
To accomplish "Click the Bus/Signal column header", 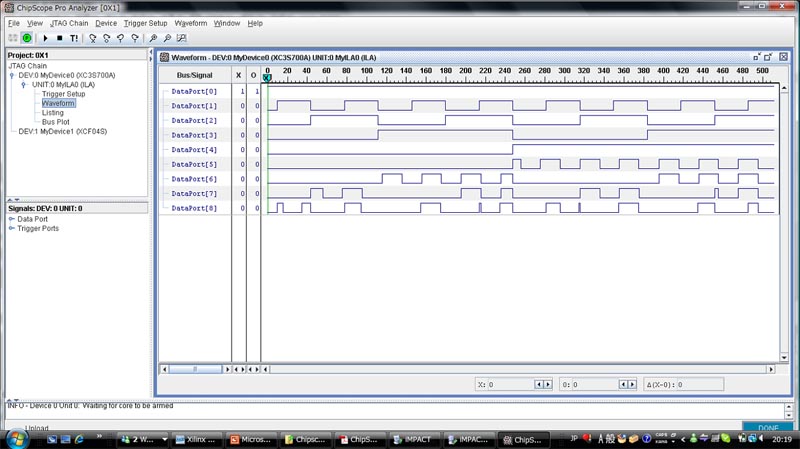I will [x=195, y=75].
